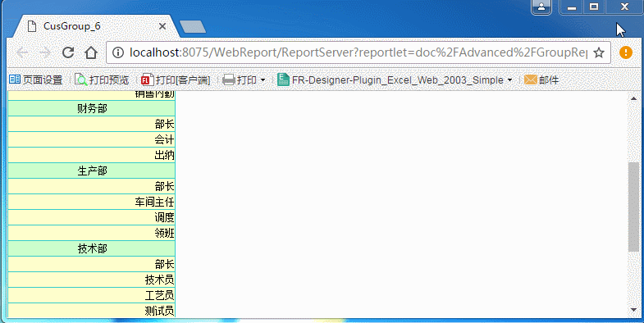The height and width of the screenshot is (323, 644).
Task: Expand the 打印 dropdown arrow
Action: pos(263,80)
